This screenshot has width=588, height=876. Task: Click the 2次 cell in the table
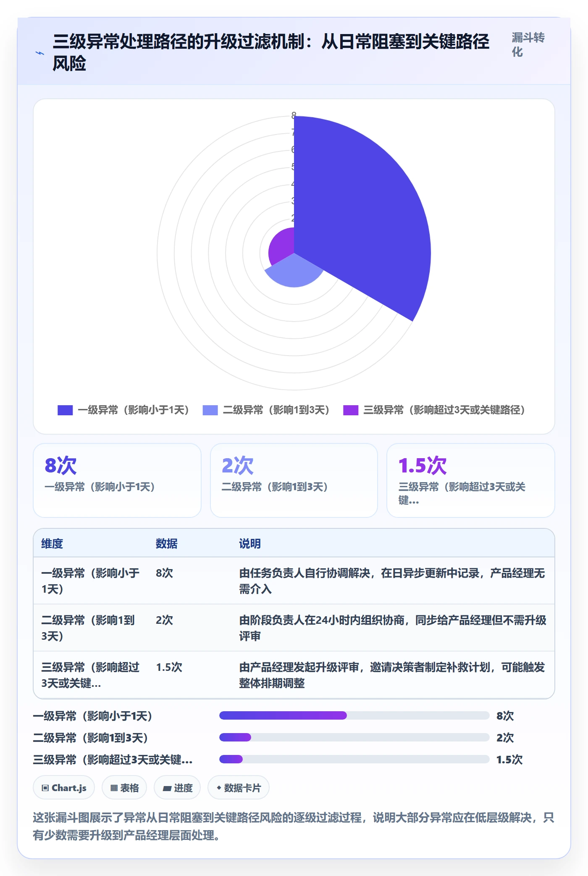[164, 620]
